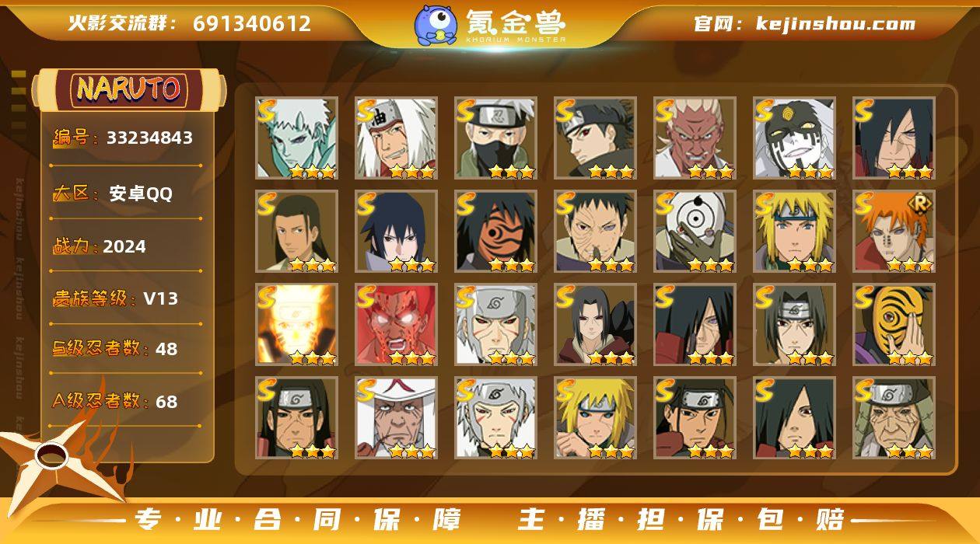Select the yellow striped mask Tobi portrait

894,325
